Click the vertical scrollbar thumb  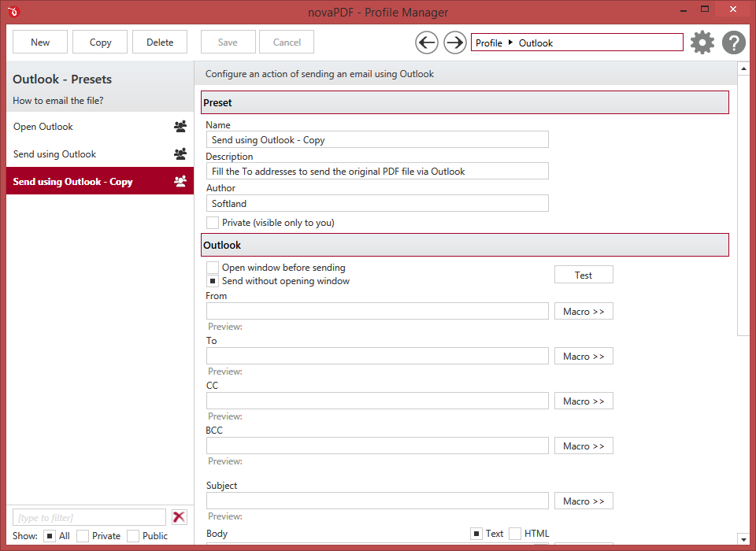tap(743, 205)
